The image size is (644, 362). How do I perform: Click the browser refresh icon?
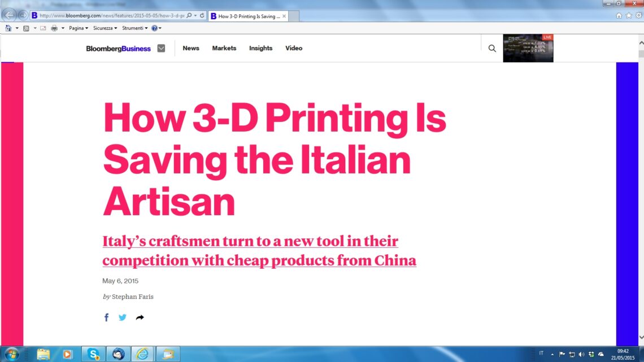[202, 16]
